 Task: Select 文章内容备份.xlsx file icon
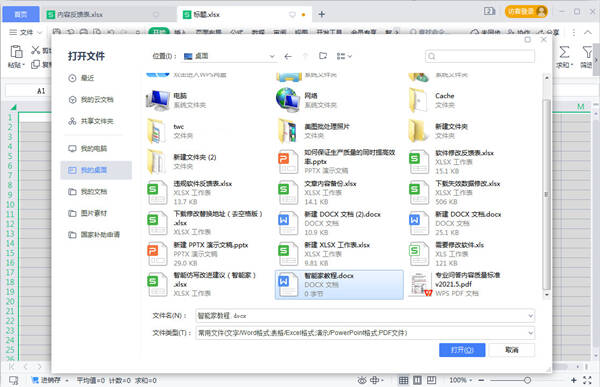[288, 193]
